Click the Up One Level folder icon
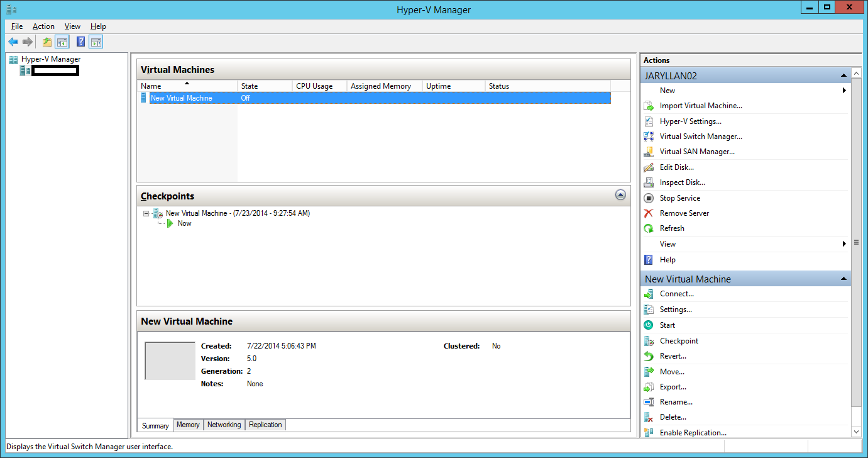Image resolution: width=868 pixels, height=458 pixels. (x=47, y=42)
